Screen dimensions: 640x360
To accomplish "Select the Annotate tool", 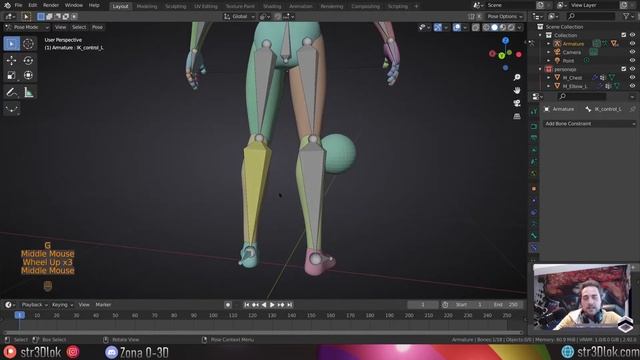I will 11,92.
